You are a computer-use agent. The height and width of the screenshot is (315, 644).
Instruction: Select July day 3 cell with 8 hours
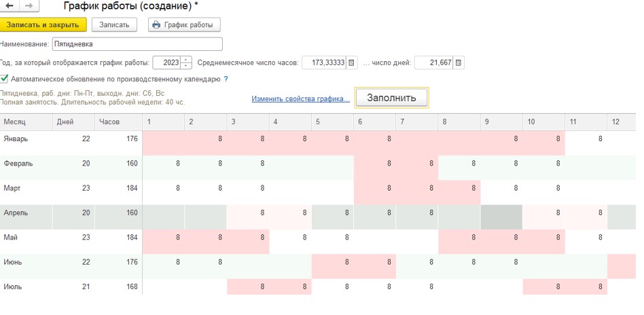pyautogui.click(x=248, y=286)
